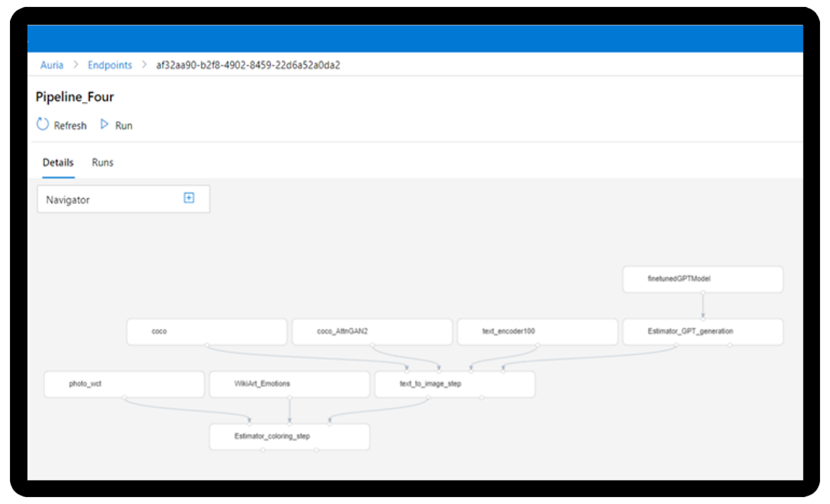Click the output port under finetunedGPTModel
The image size is (830, 504).
(x=703, y=292)
